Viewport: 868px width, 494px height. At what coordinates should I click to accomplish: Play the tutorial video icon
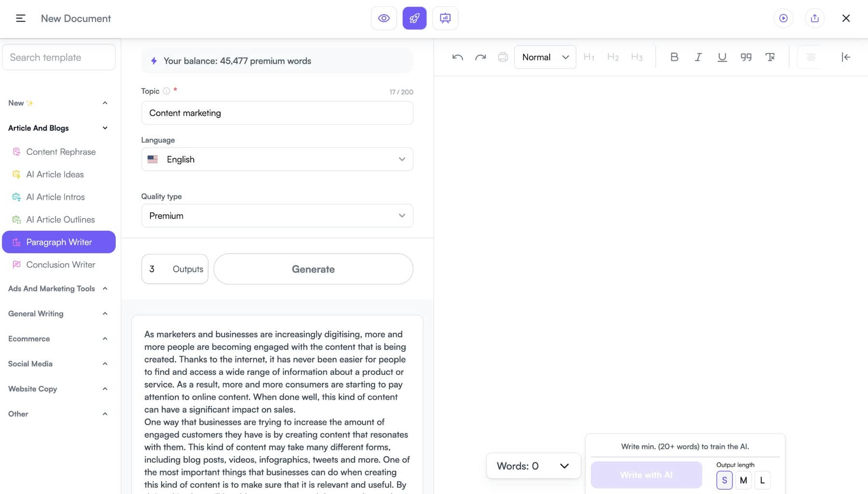pyautogui.click(x=783, y=18)
